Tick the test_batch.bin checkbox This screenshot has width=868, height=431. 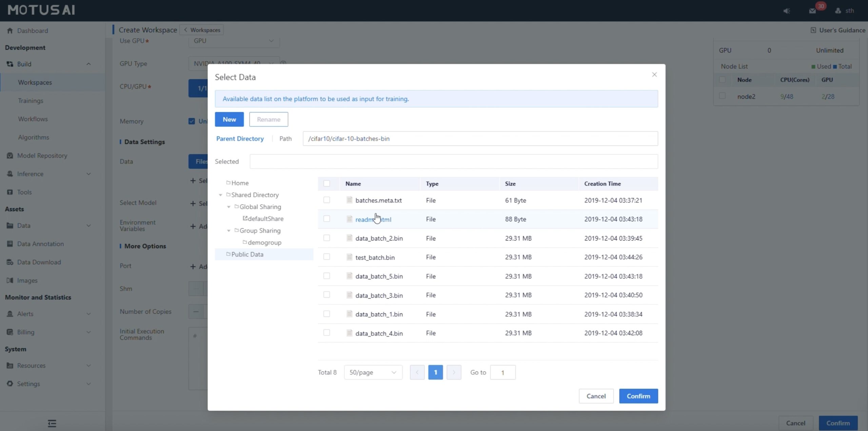click(x=327, y=257)
